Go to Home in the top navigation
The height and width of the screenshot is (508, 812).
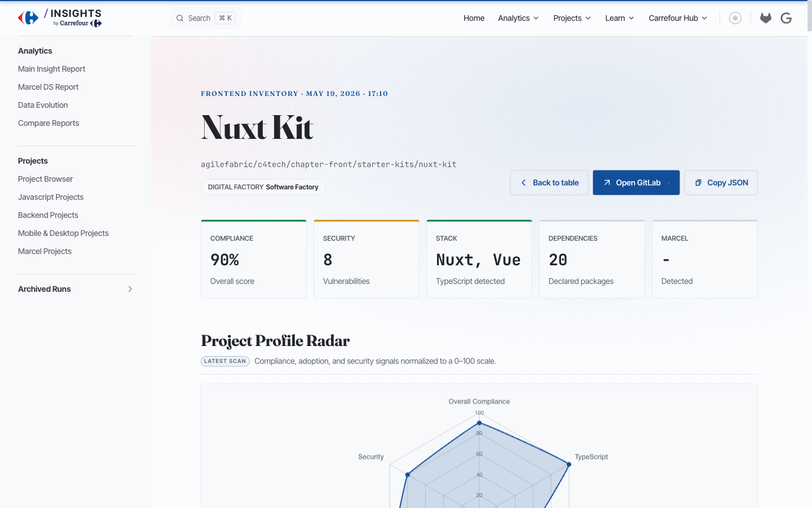pyautogui.click(x=474, y=18)
